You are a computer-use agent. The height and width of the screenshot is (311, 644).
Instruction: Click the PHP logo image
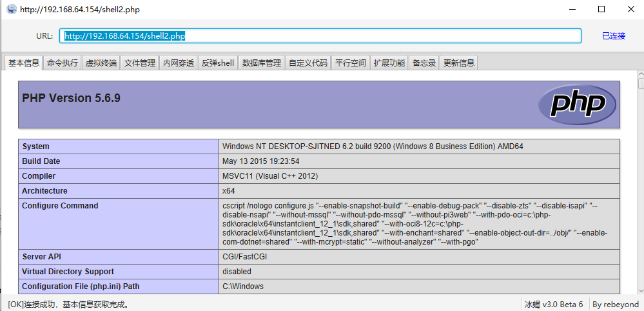(577, 105)
